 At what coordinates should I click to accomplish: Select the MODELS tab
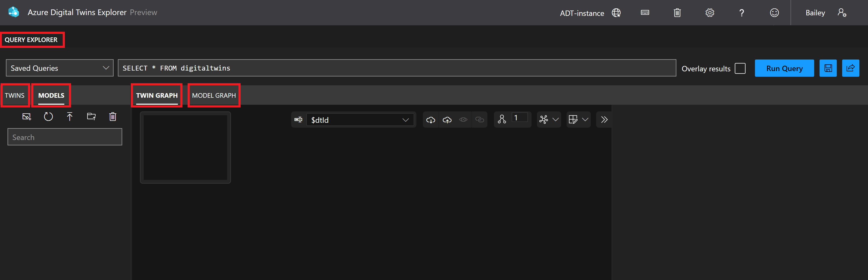click(51, 95)
